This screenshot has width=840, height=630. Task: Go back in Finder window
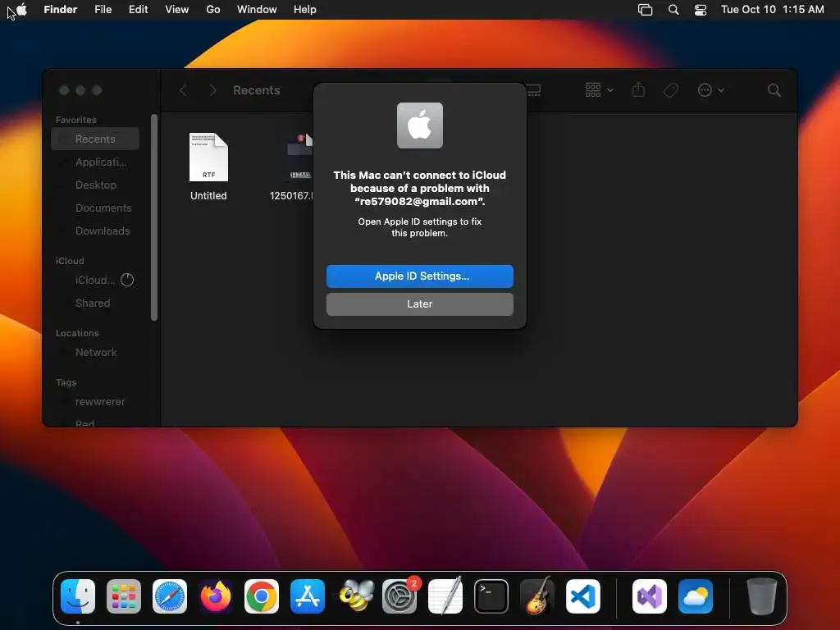pyautogui.click(x=183, y=90)
